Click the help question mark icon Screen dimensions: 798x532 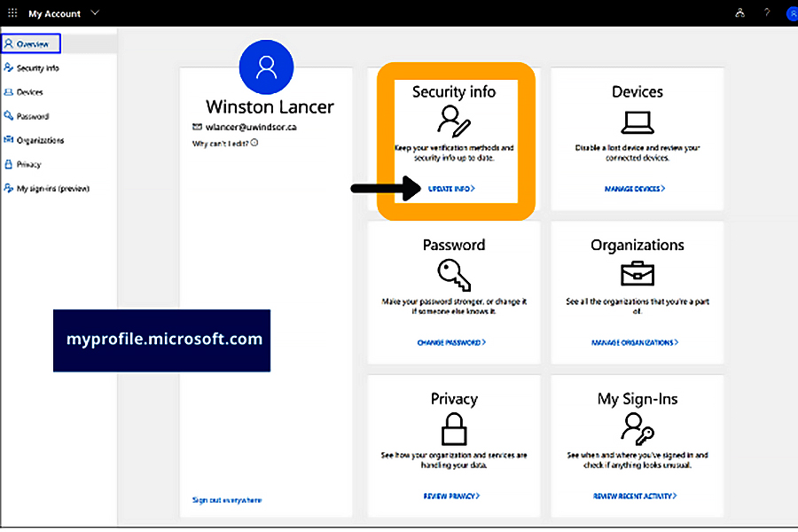(768, 13)
